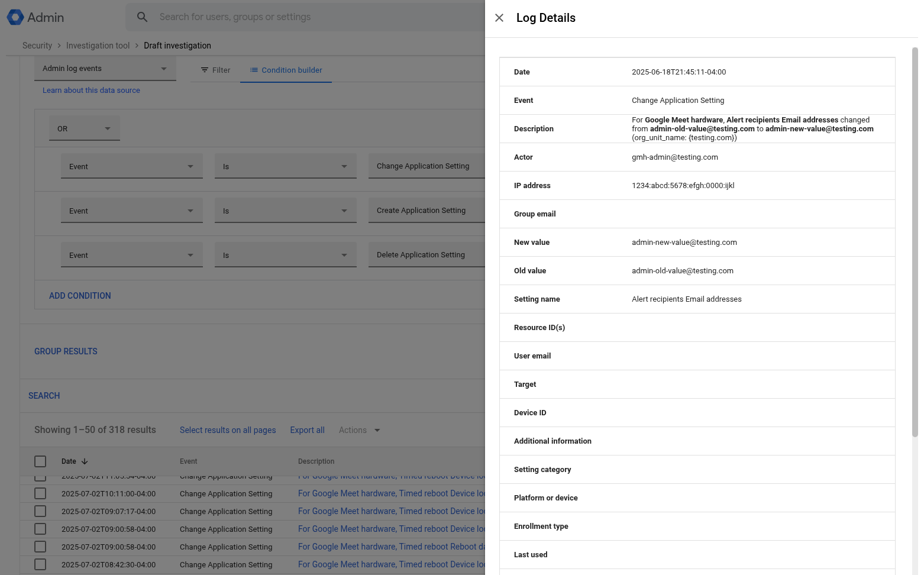Click ADD CONDITION

click(x=80, y=296)
